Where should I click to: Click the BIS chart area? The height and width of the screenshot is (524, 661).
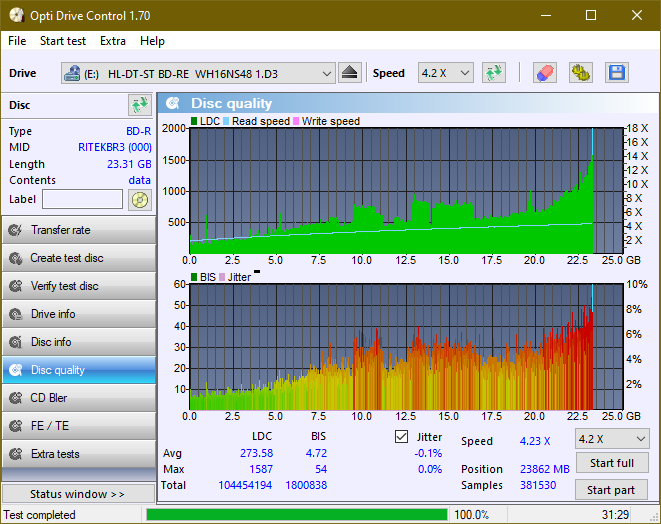pyautogui.click(x=406, y=347)
